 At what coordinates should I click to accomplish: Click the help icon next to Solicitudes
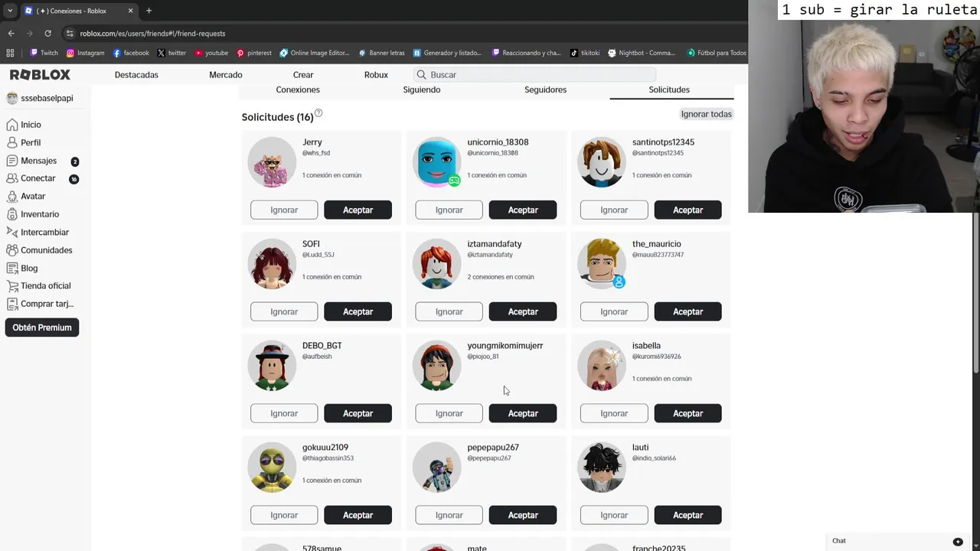pyautogui.click(x=318, y=113)
